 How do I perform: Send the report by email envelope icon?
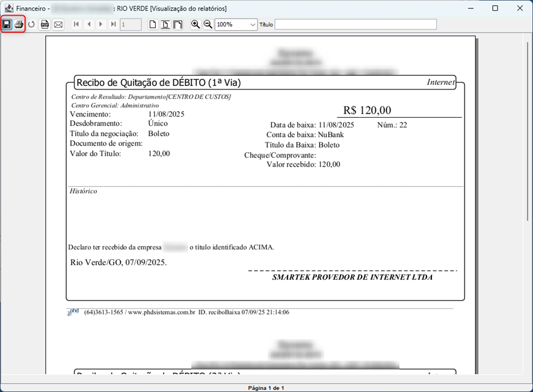click(x=58, y=25)
